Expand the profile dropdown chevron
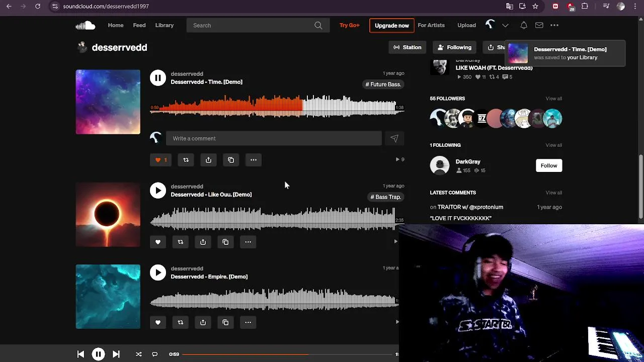 point(505,25)
